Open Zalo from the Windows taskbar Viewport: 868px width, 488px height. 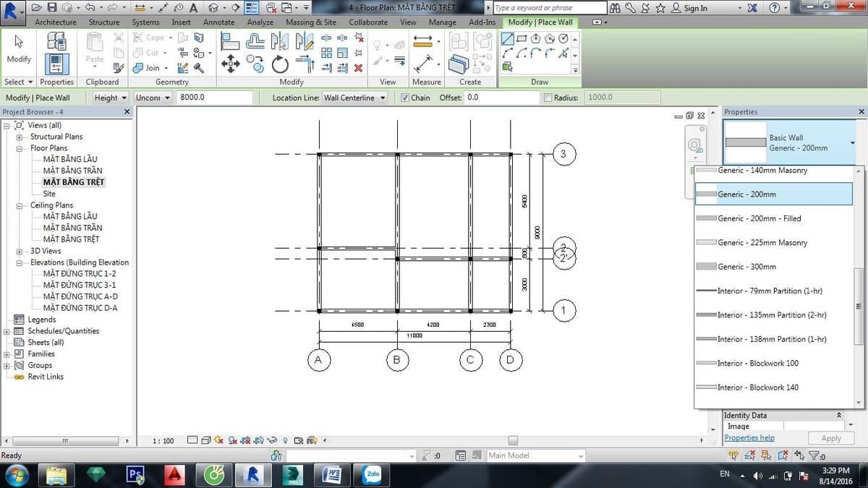coord(373,474)
